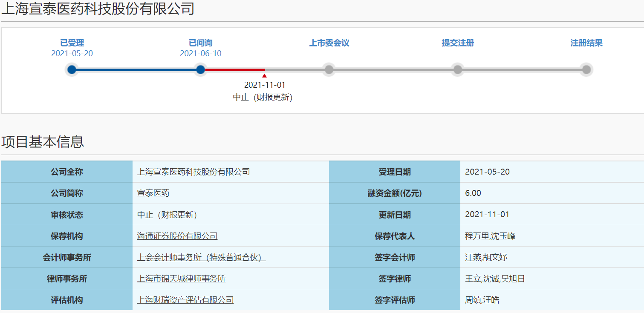This screenshot has width=644, height=313.
Task: Click the 受理日期 label cell
Action: click(x=395, y=172)
